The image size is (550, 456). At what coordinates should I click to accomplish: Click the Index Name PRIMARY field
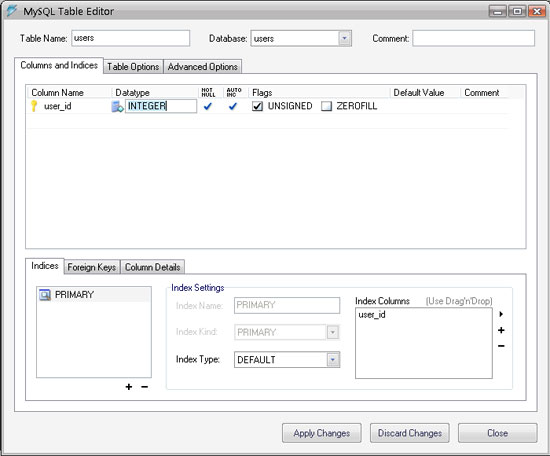click(287, 305)
